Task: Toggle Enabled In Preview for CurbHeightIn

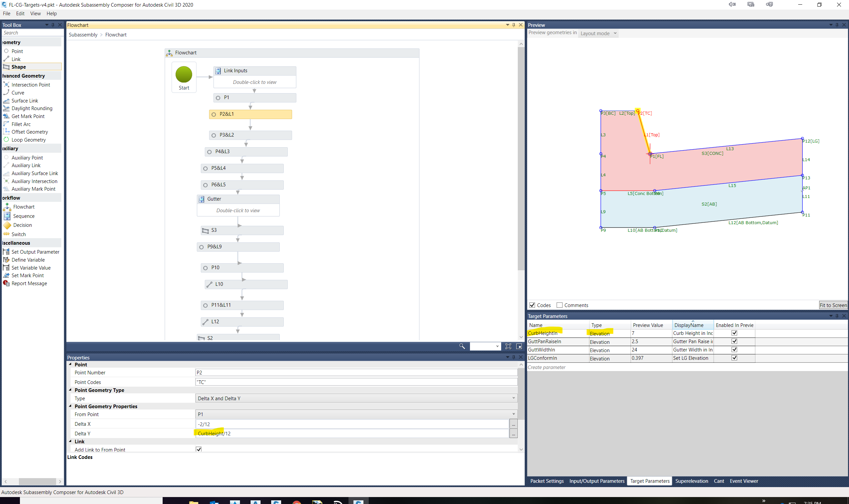Action: click(x=734, y=333)
